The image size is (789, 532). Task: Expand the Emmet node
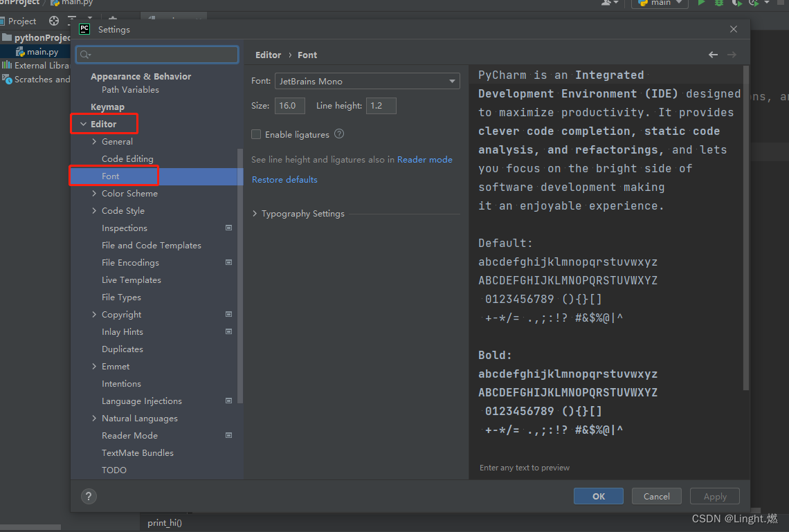coord(94,367)
